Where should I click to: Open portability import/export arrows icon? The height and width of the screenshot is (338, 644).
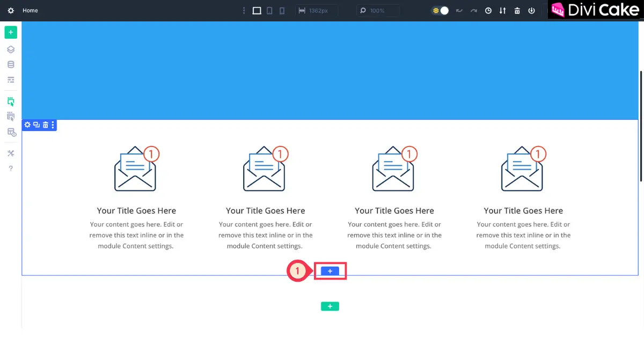pyautogui.click(x=503, y=11)
